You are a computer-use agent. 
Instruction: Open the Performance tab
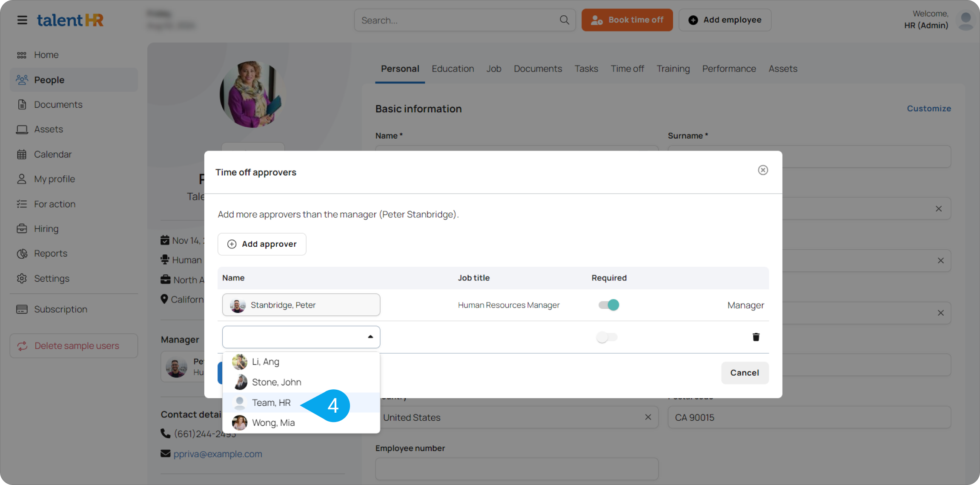(729, 68)
